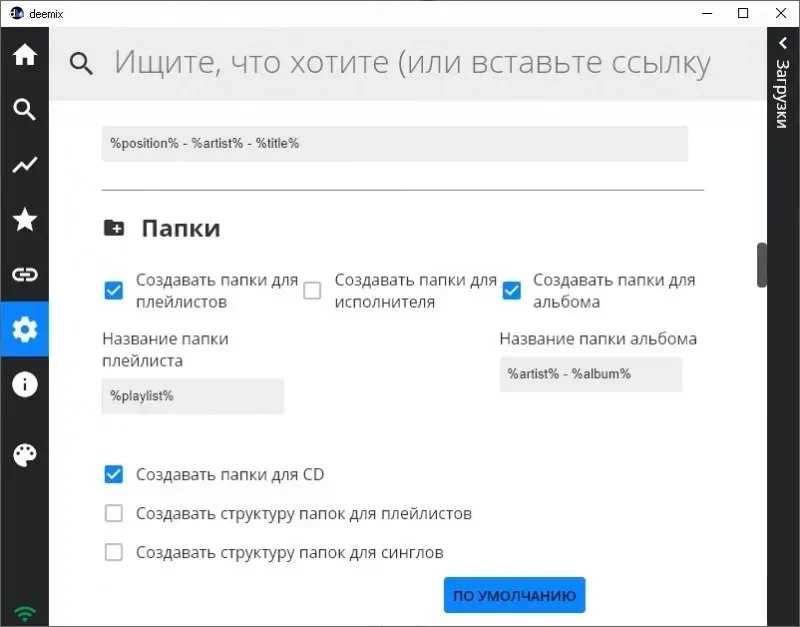Click the theme palette icon

tap(24, 456)
